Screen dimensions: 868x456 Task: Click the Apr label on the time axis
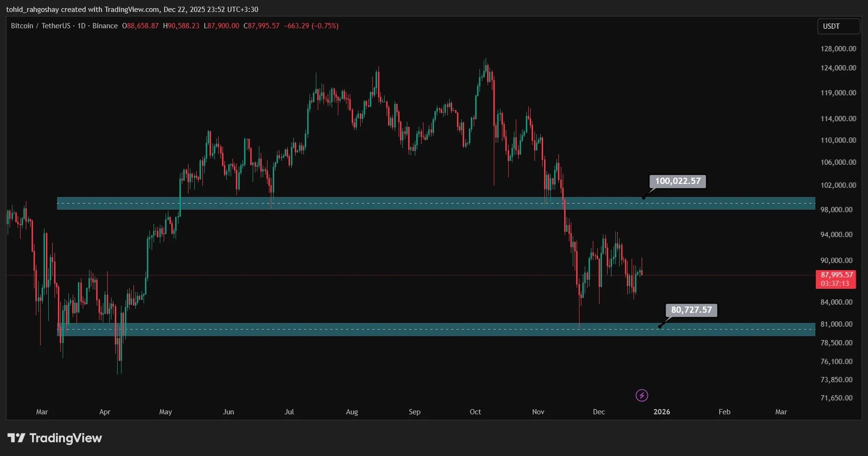(x=104, y=412)
